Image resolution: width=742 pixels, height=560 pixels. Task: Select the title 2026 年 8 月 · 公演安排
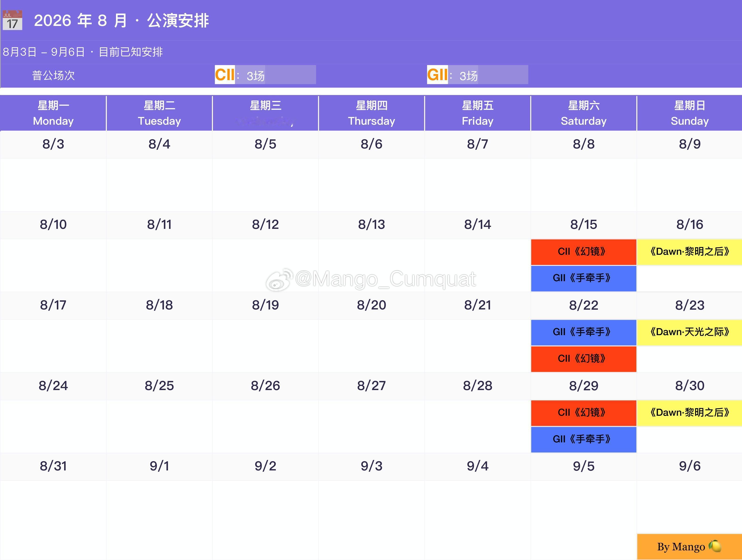tap(121, 21)
